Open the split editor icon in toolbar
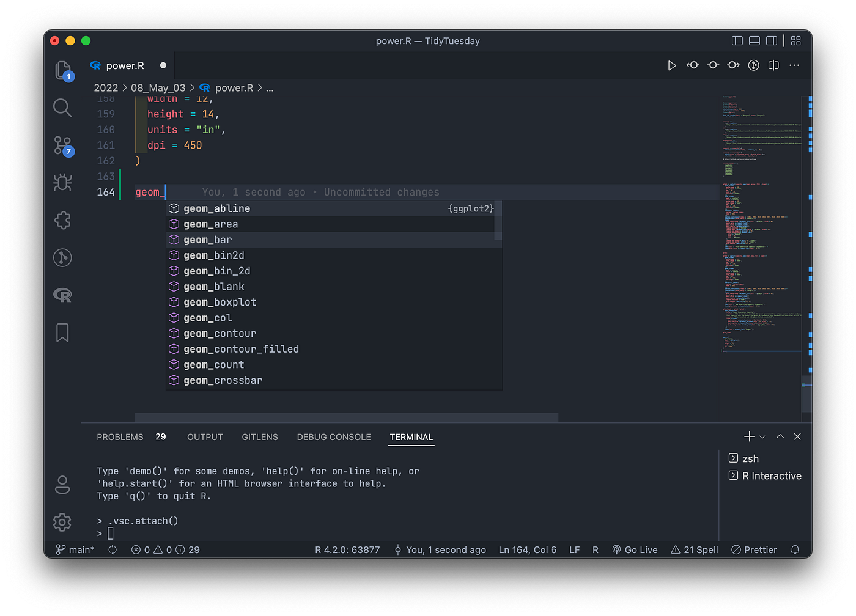 tap(774, 65)
